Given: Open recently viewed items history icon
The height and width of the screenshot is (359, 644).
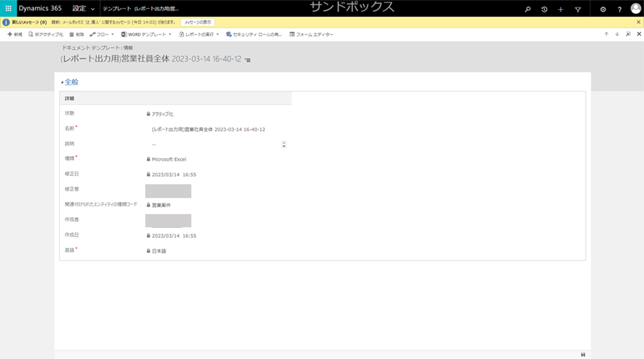Looking at the screenshot, I should click(x=544, y=9).
